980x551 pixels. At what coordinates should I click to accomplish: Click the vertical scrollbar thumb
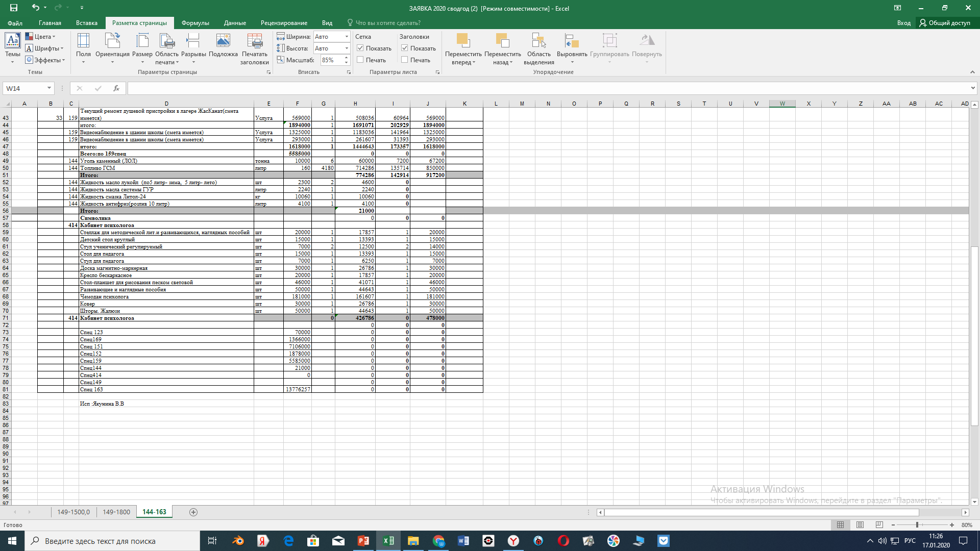pyautogui.click(x=974, y=336)
